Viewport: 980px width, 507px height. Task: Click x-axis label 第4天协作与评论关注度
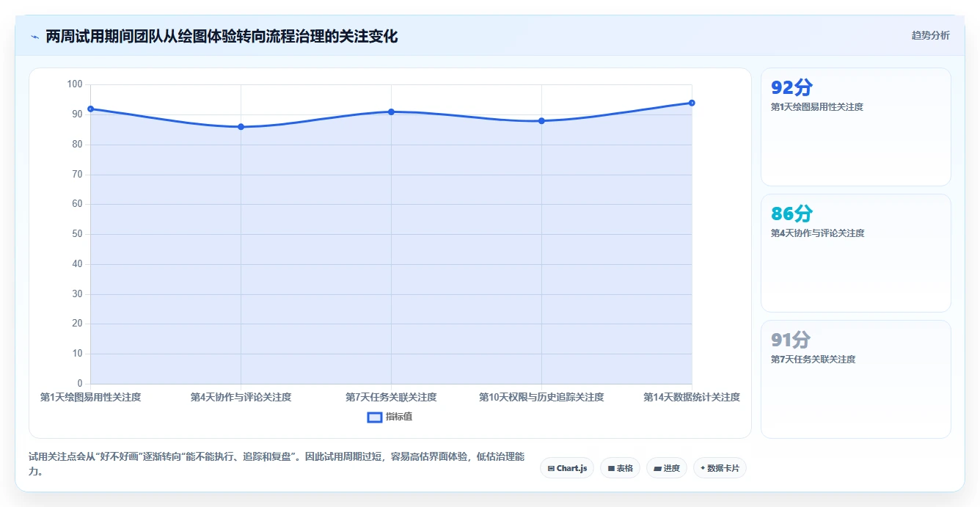tap(241, 397)
